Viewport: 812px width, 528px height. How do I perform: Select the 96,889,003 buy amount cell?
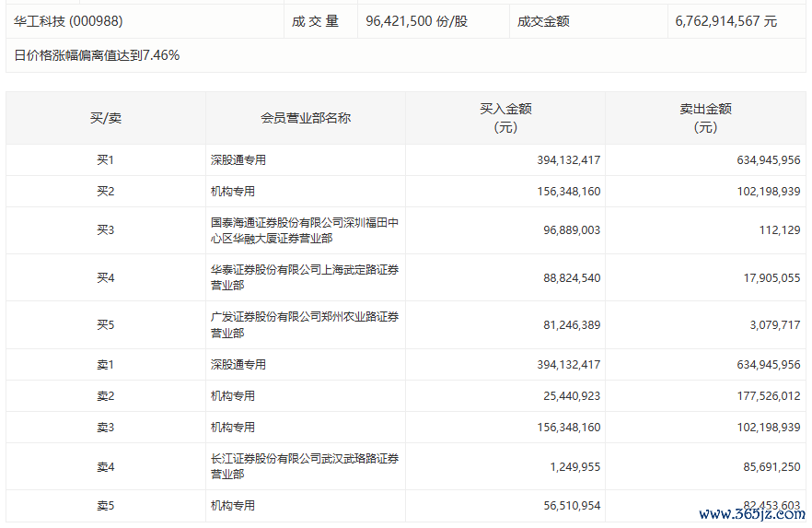click(569, 230)
